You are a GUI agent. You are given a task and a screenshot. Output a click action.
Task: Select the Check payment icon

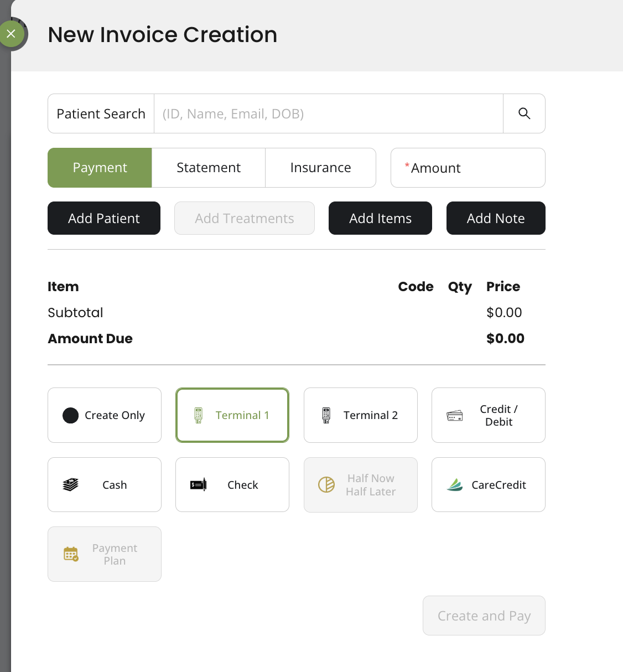(198, 485)
